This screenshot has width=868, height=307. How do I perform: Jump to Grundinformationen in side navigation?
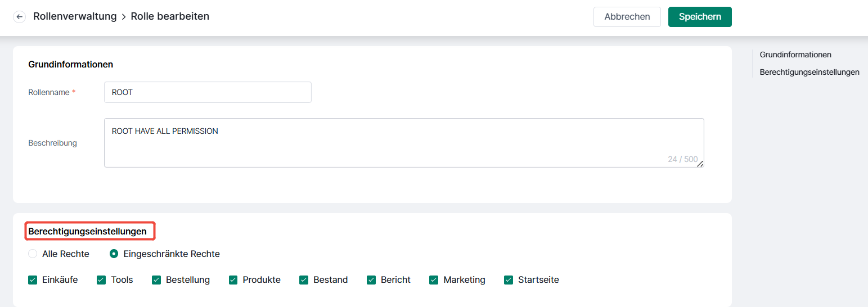tap(795, 55)
